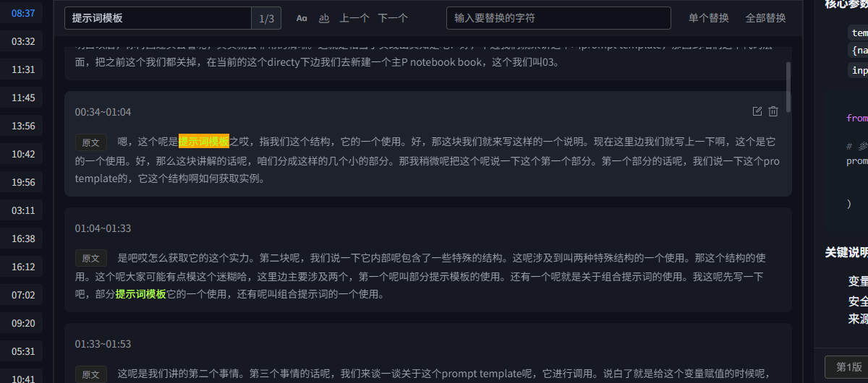Select the 03:11 sidebar item
The width and height of the screenshot is (868, 383).
pyautogui.click(x=23, y=210)
